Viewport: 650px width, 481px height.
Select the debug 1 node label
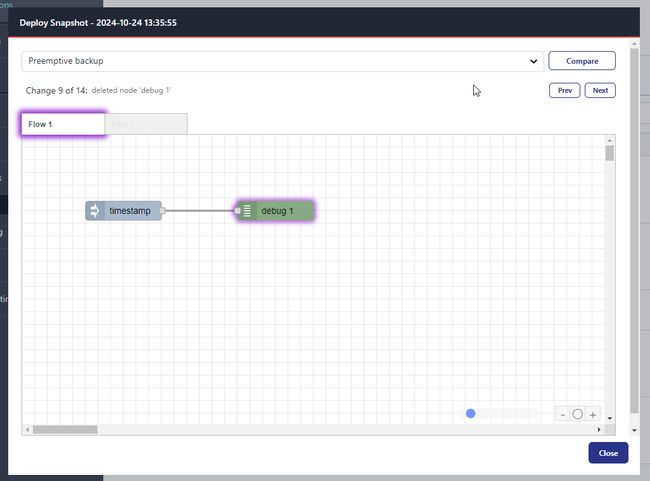click(278, 211)
